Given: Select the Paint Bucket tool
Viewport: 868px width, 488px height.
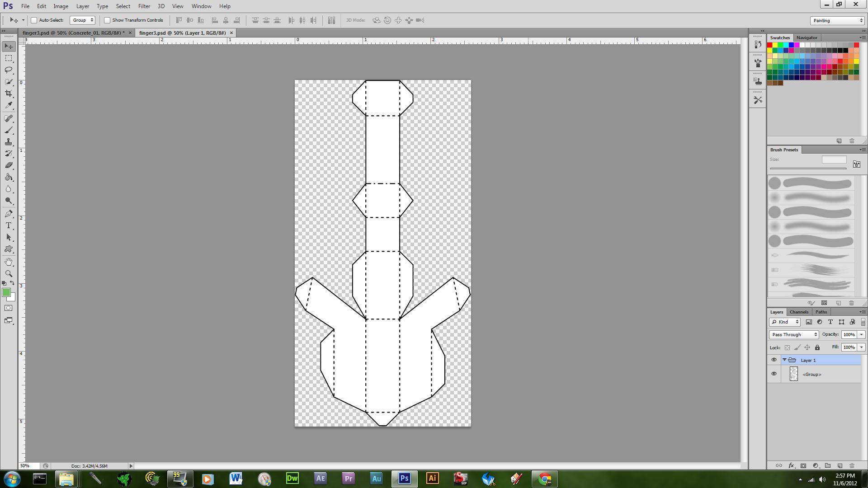Looking at the screenshot, I should [x=9, y=177].
